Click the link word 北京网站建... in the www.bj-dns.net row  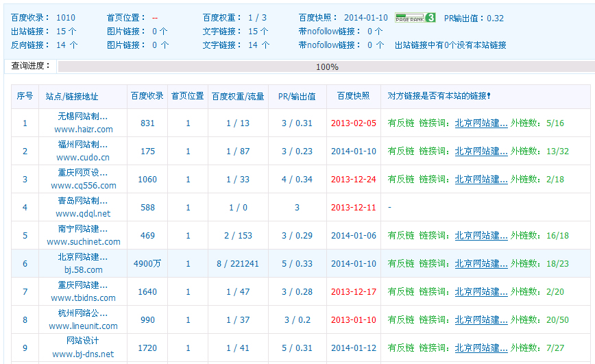coord(481,348)
